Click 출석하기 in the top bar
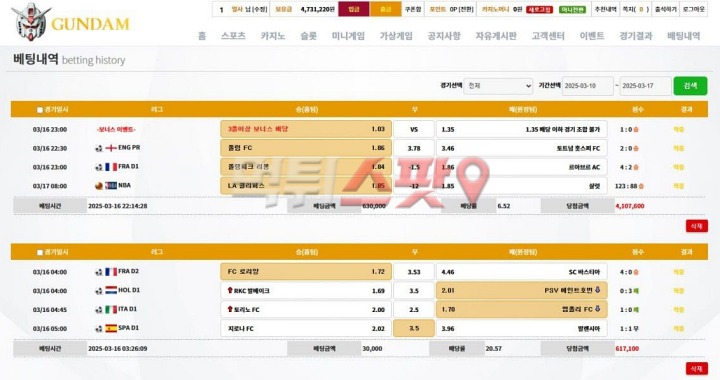Image resolution: width=720 pixels, height=380 pixels. click(665, 9)
